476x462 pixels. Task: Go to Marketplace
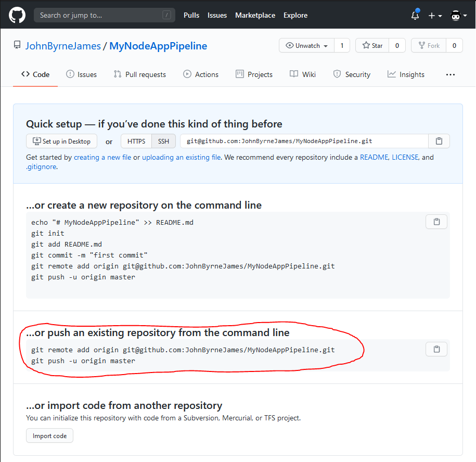point(255,15)
